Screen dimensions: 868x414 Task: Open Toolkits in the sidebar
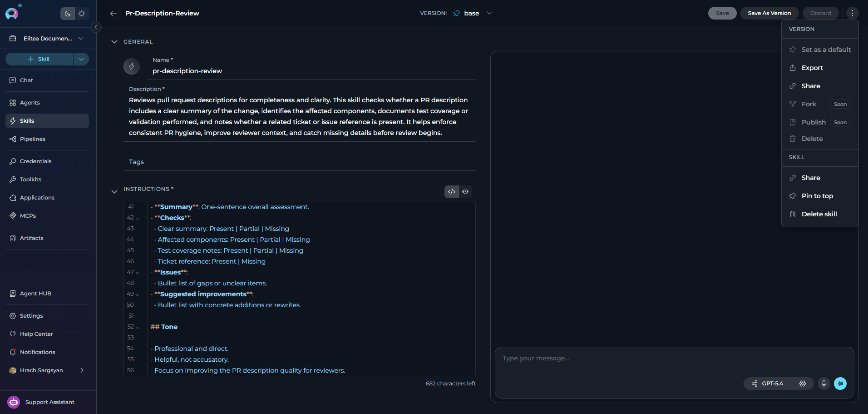click(47, 180)
